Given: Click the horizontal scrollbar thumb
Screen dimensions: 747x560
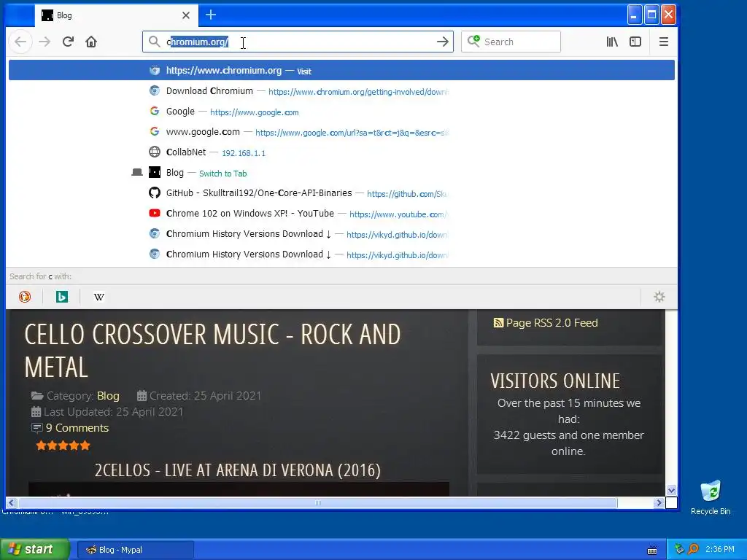Looking at the screenshot, I should tap(318, 503).
